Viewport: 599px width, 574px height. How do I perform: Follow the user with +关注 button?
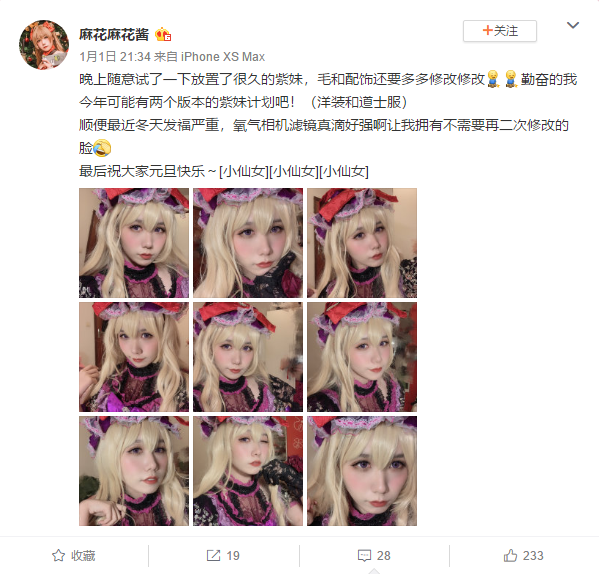point(500,31)
